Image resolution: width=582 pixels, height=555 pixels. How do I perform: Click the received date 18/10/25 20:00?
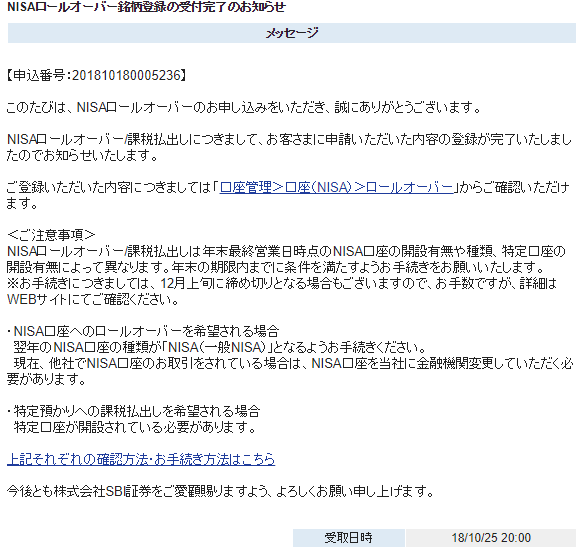coord(491,538)
